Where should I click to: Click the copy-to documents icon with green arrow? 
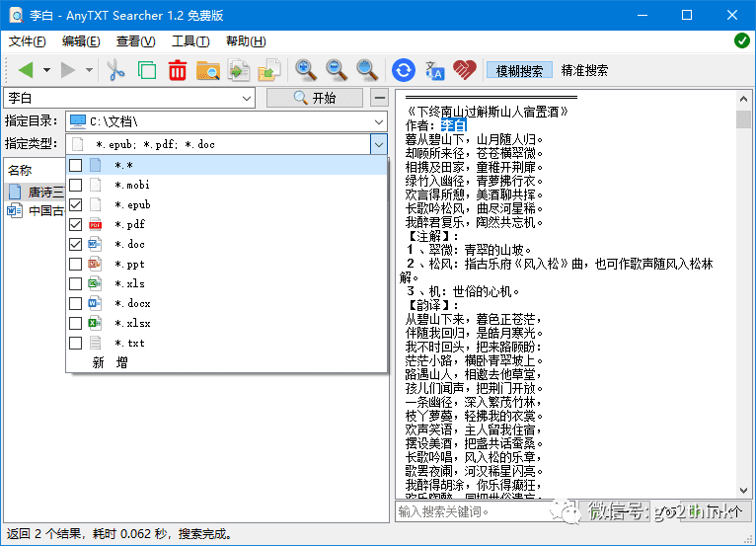[x=239, y=70]
